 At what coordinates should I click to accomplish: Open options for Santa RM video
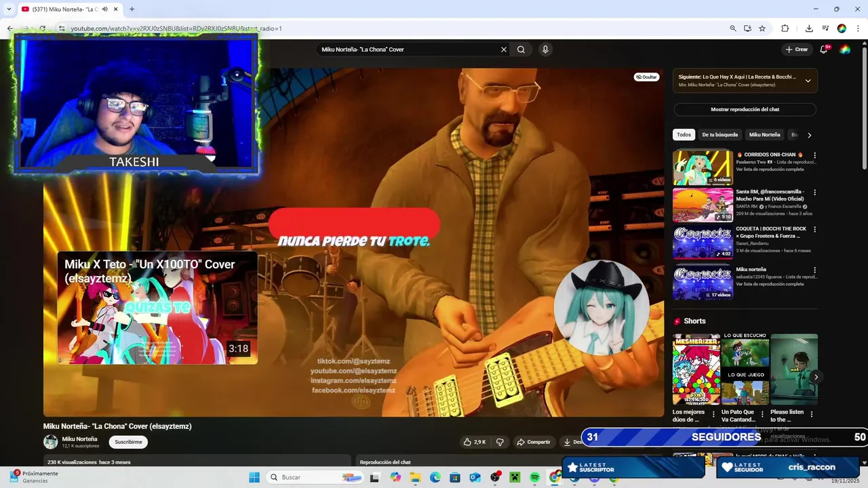point(814,192)
